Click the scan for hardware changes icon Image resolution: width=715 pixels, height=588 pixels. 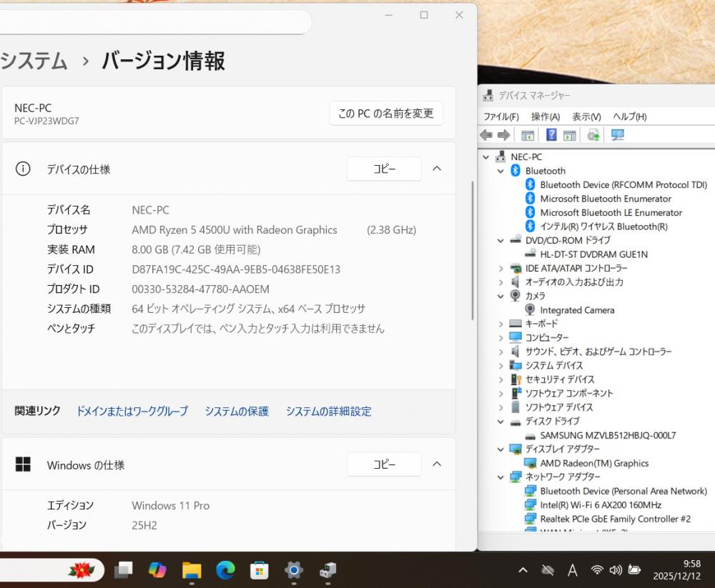618,135
